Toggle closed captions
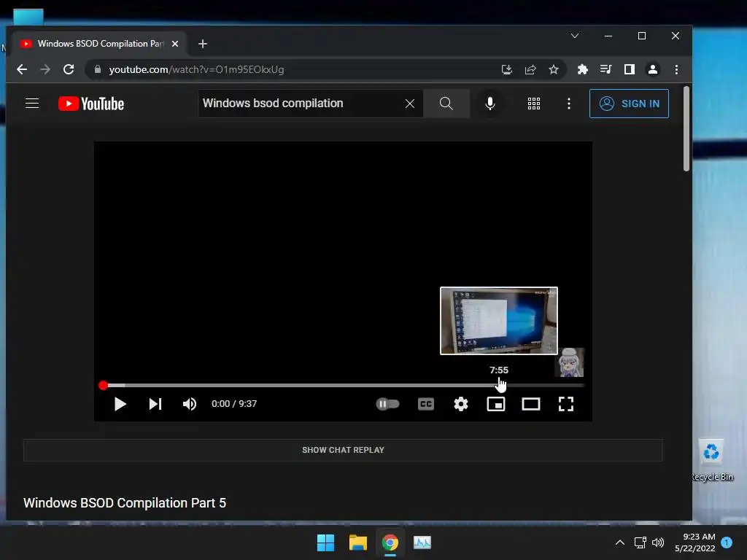 coord(426,404)
